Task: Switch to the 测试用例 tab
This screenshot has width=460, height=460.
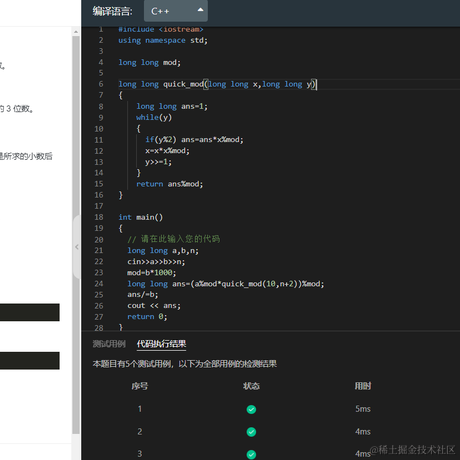Action: tap(109, 344)
